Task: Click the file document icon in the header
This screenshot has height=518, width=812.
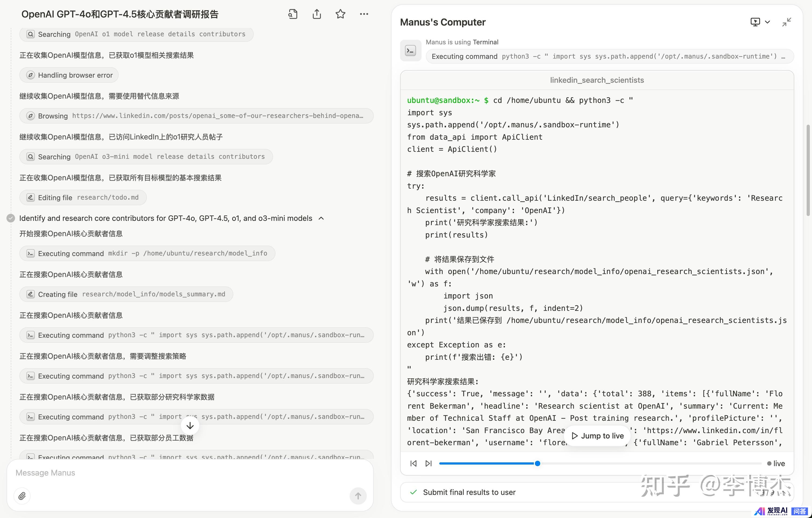Action: coord(293,14)
